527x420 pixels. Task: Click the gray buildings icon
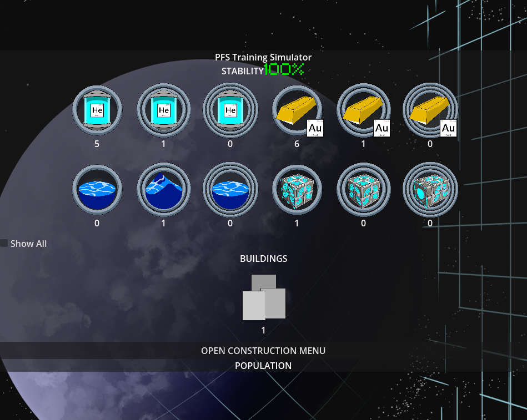coord(264,297)
